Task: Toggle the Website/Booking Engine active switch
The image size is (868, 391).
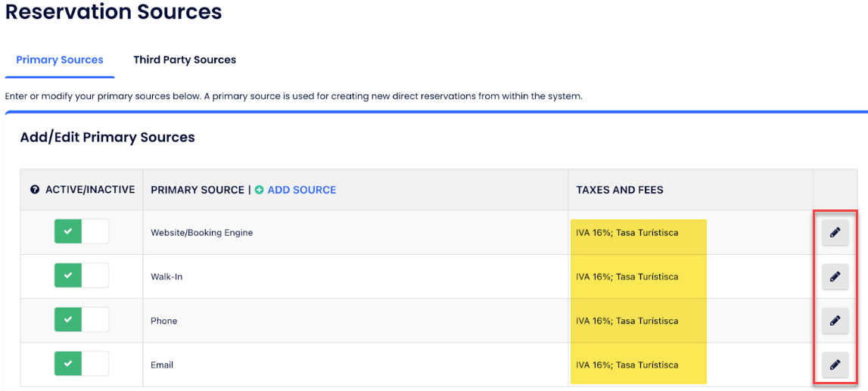Action: tap(81, 231)
